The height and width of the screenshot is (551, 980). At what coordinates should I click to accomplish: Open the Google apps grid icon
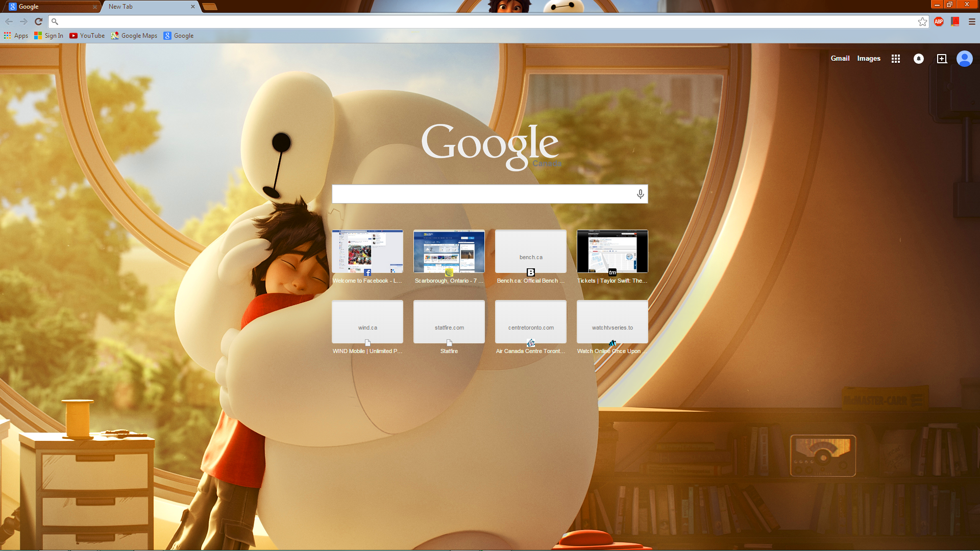tap(895, 59)
